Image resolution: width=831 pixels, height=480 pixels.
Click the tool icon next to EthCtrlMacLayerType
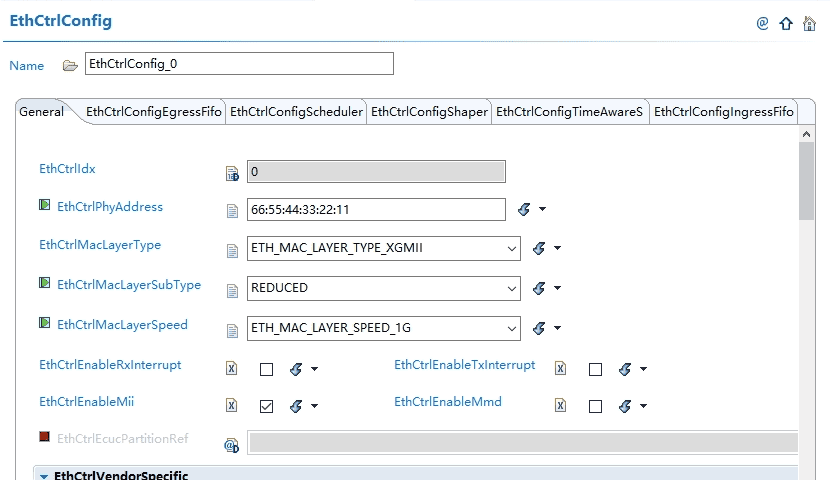[539, 248]
